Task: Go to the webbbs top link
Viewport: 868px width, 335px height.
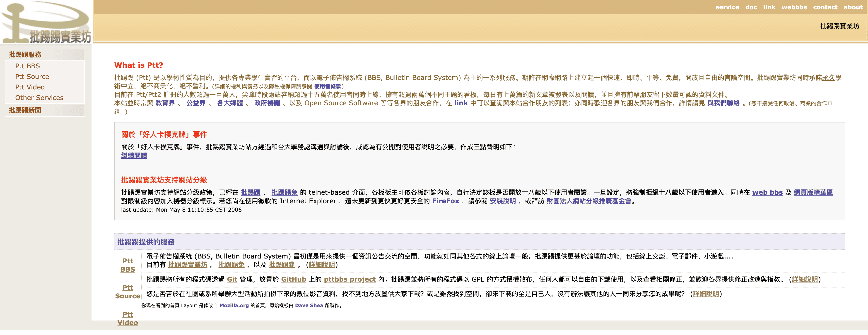Action: 794,7
